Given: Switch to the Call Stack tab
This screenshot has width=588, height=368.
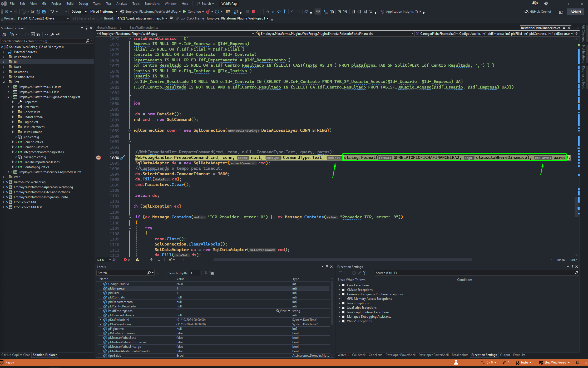Looking at the screenshot, I should pyautogui.click(x=359, y=355).
